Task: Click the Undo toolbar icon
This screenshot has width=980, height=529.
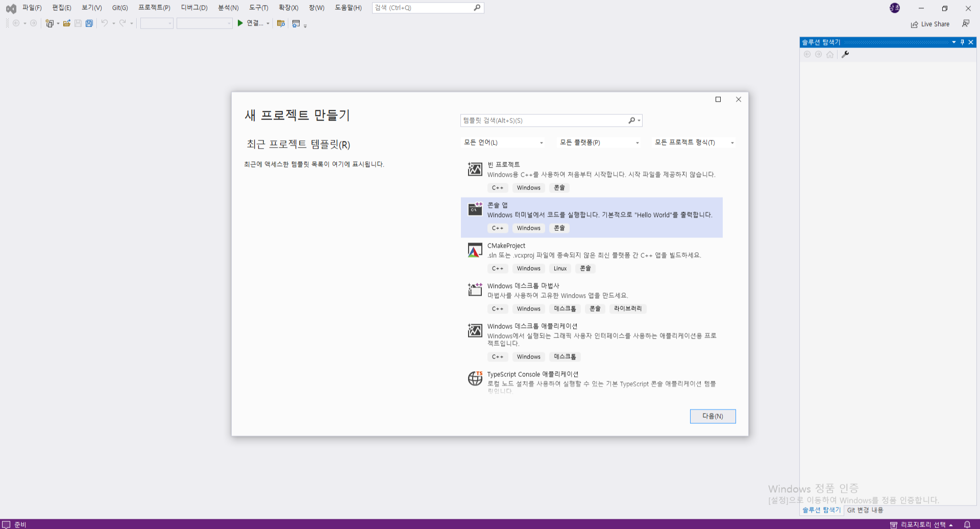Action: (104, 23)
